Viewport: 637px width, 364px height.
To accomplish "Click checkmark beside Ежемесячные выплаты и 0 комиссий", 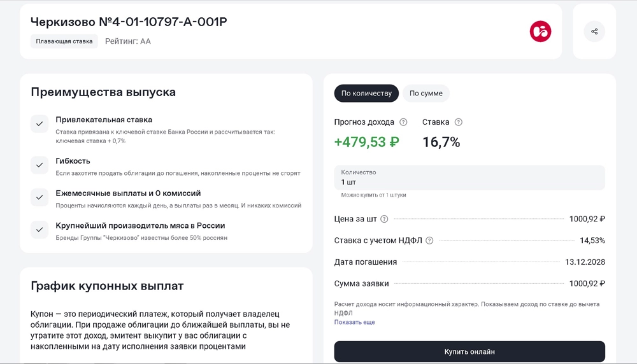I will (x=39, y=197).
